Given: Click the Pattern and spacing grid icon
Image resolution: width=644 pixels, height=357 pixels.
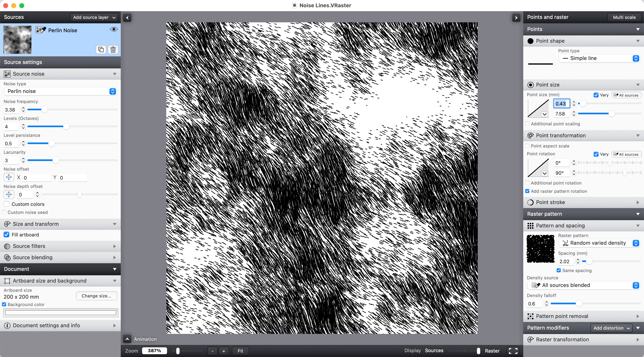Looking at the screenshot, I should (530, 226).
